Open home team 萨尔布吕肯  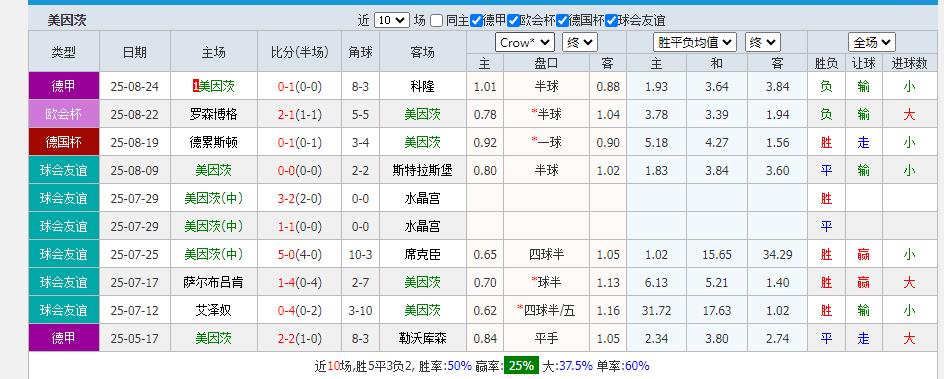214,282
